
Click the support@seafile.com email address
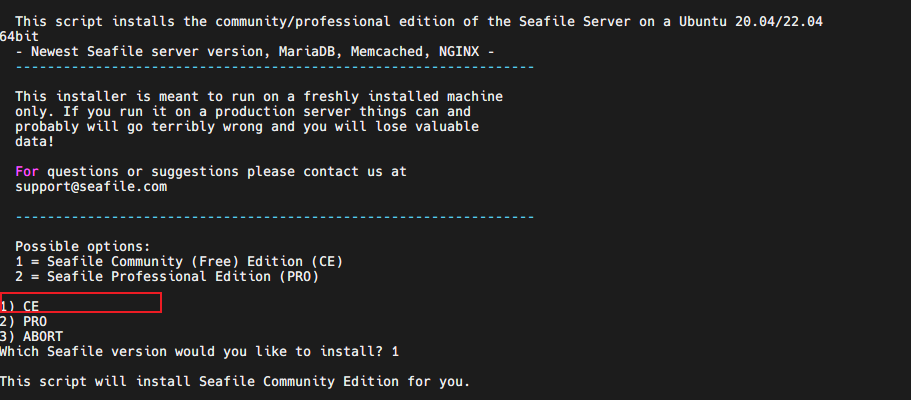click(91, 187)
